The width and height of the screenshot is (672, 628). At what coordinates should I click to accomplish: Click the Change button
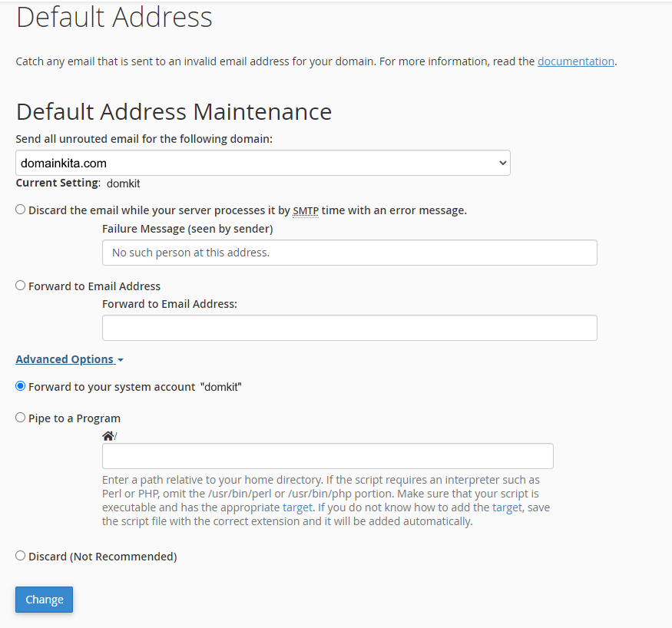[x=44, y=600]
